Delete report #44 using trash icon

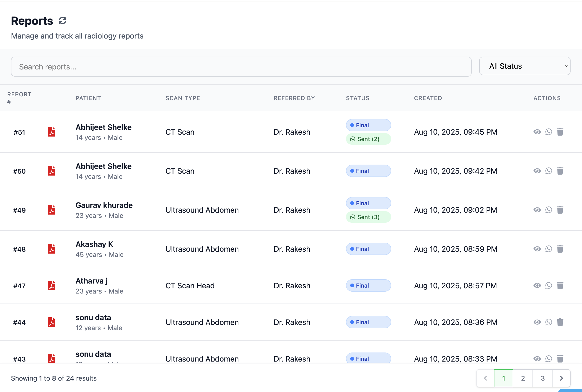pos(560,322)
